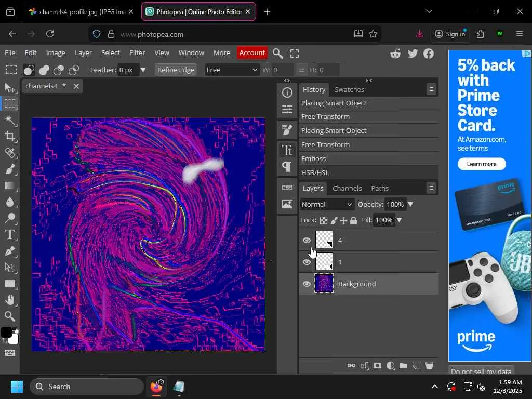Hide layer 4 using eye icon
The height and width of the screenshot is (399, 532).
click(x=307, y=240)
